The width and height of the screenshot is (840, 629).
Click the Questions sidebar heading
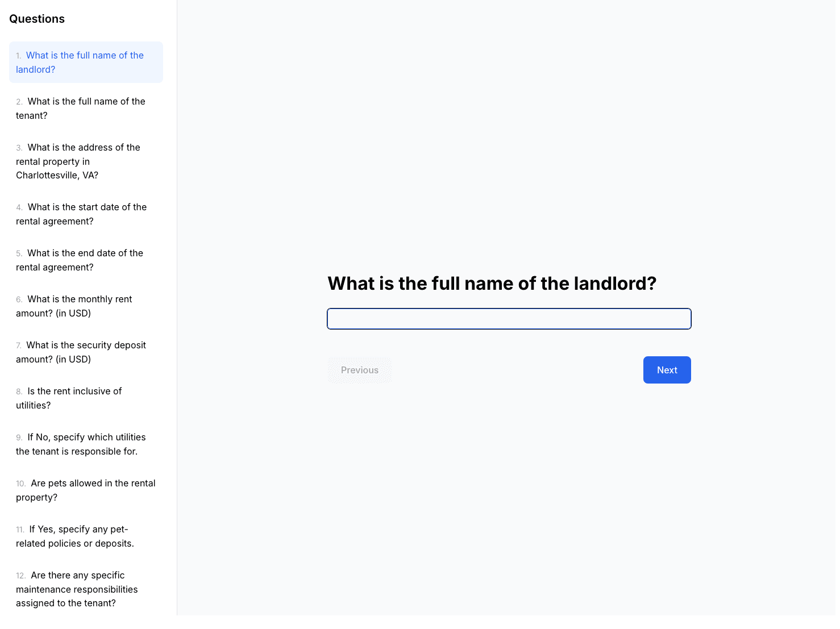pyautogui.click(x=37, y=19)
